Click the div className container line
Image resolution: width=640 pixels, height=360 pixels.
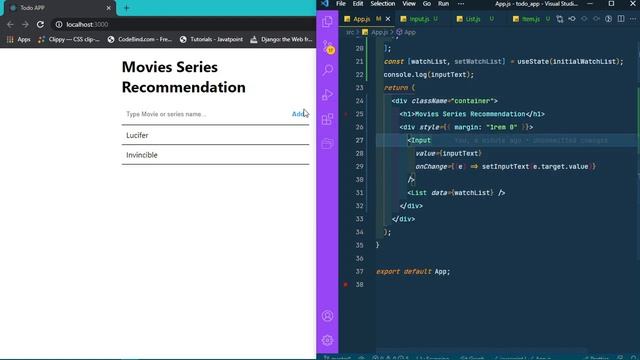[x=444, y=101]
